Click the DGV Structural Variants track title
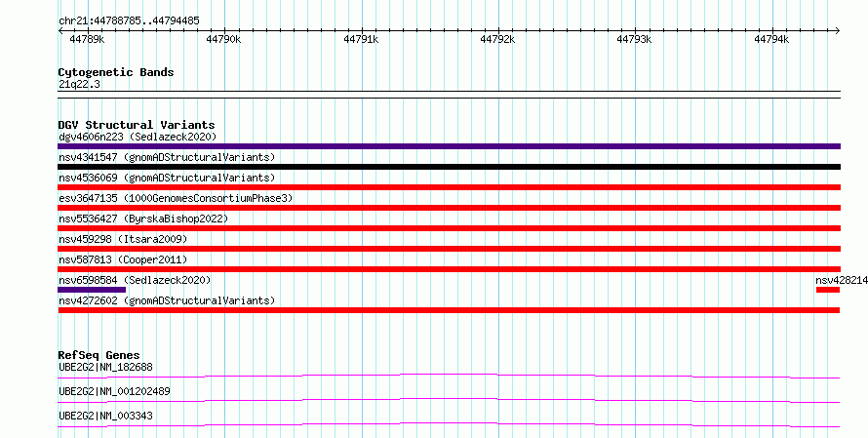The image size is (868, 438). 137,125
